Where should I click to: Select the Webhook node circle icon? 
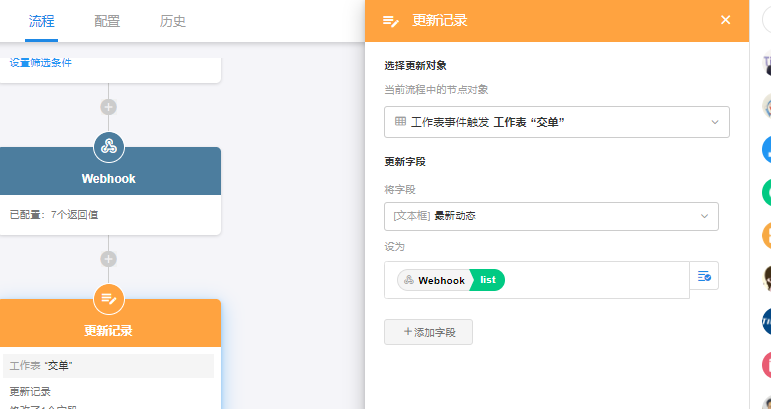(x=108, y=147)
